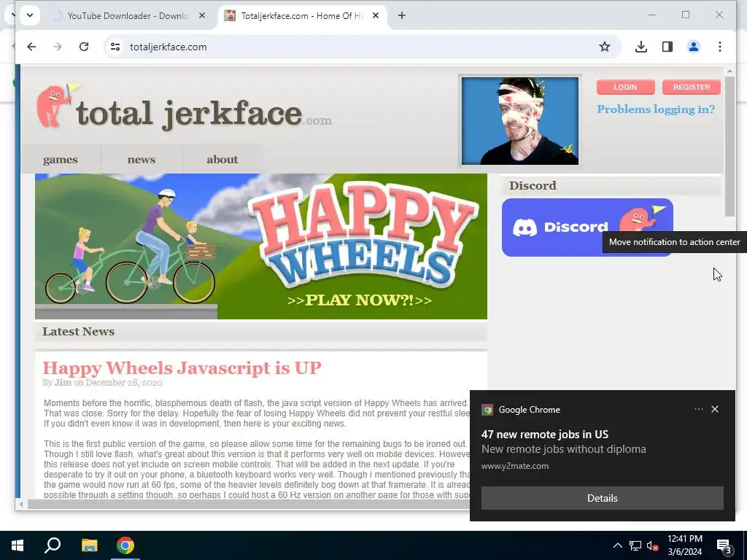Viewport: 747px width, 560px height.
Task: Expand the tab search dropdown arrow
Action: 29,15
